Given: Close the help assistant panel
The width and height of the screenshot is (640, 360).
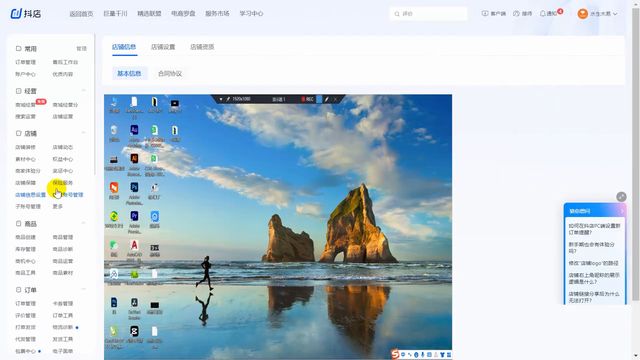Looking at the screenshot, I should [x=621, y=197].
